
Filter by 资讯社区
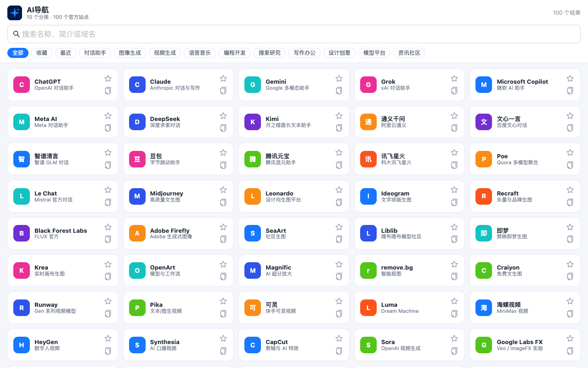point(409,53)
